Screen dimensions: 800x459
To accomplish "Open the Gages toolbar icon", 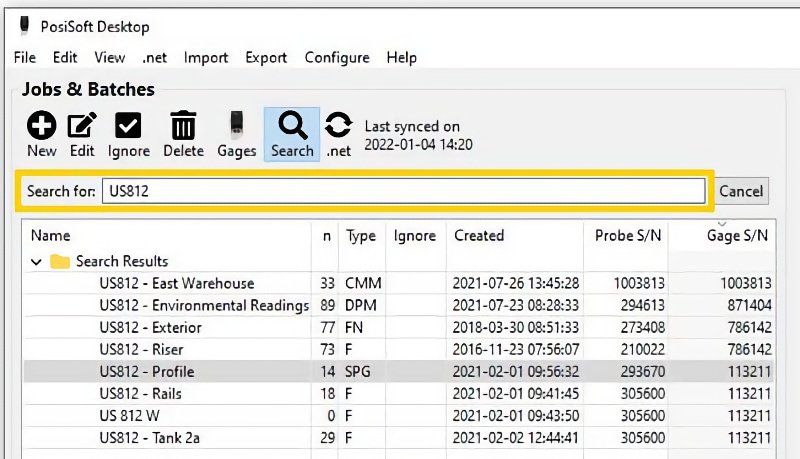I will [x=238, y=126].
